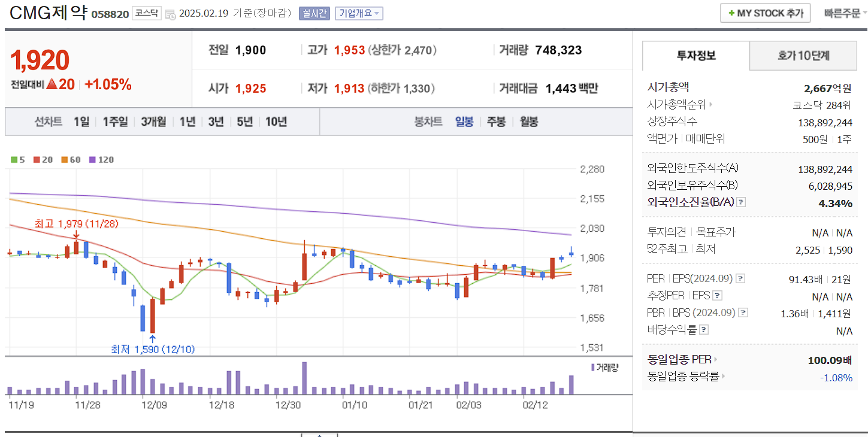This screenshot has width=868, height=437.
Task: Click the 코스닥 market badge
Action: tap(146, 13)
